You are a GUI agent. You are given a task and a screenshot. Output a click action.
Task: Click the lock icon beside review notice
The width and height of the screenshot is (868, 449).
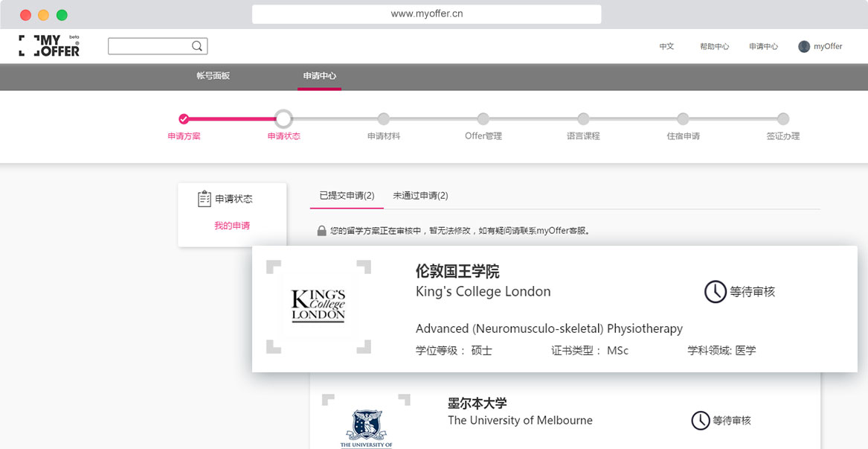[x=321, y=231]
